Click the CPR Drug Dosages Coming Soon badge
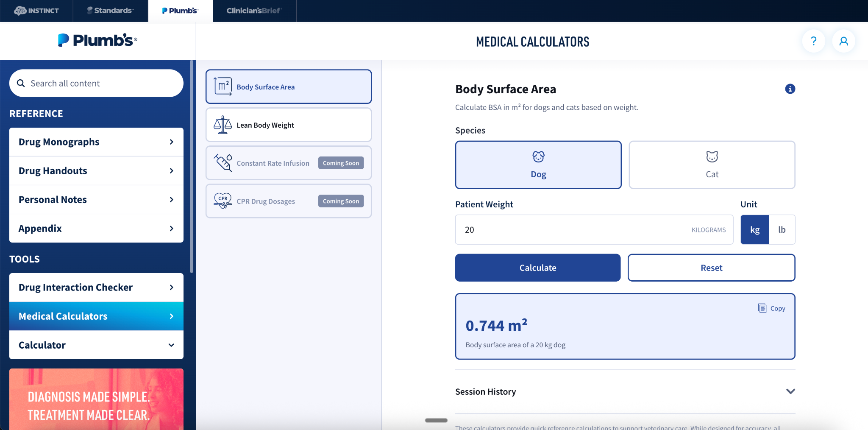Image resolution: width=868 pixels, height=430 pixels. (341, 201)
